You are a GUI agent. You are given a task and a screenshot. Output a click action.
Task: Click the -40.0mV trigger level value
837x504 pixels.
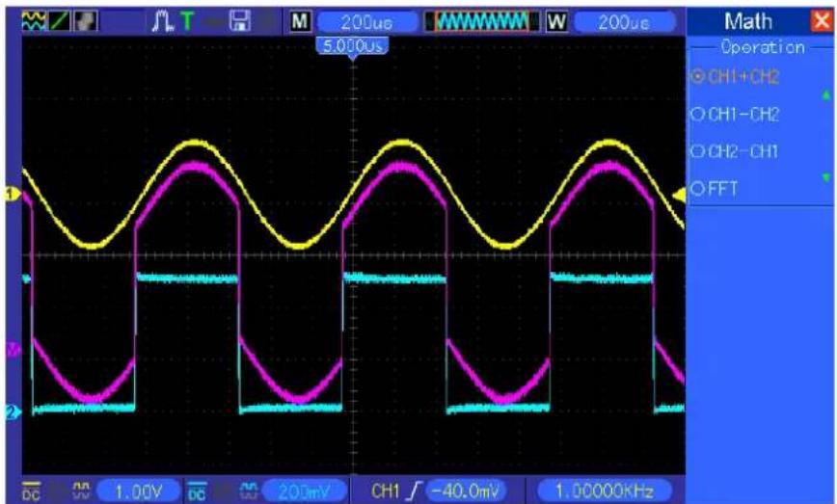pyautogui.click(x=465, y=491)
